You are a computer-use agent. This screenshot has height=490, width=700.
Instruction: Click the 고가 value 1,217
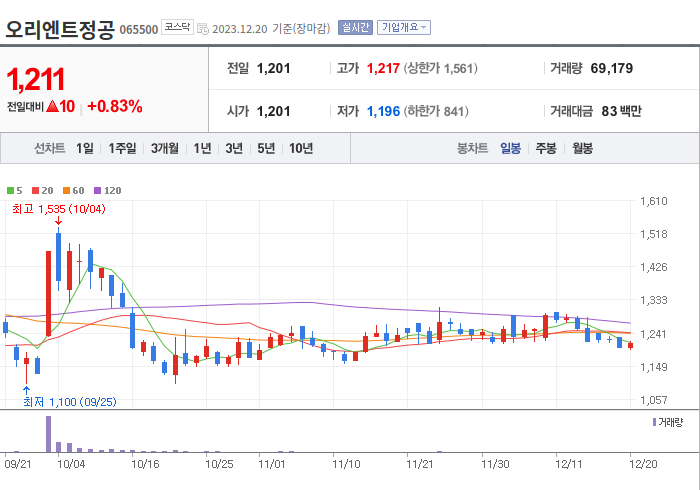[383, 68]
